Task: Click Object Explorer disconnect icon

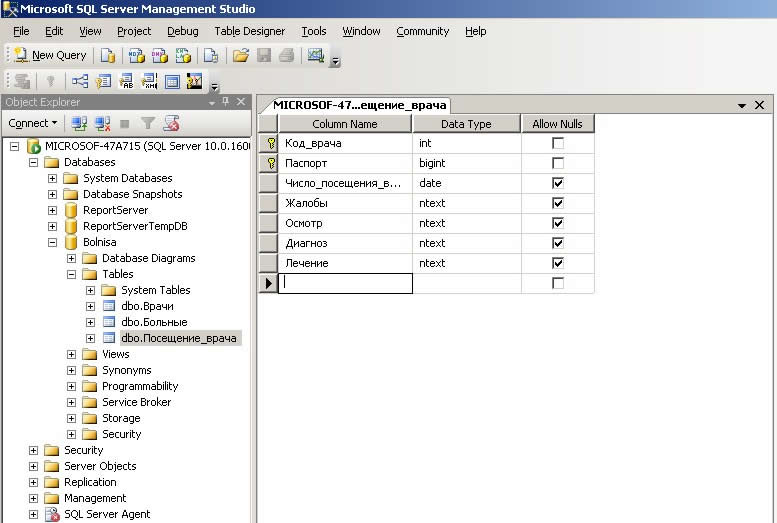Action: [x=103, y=123]
